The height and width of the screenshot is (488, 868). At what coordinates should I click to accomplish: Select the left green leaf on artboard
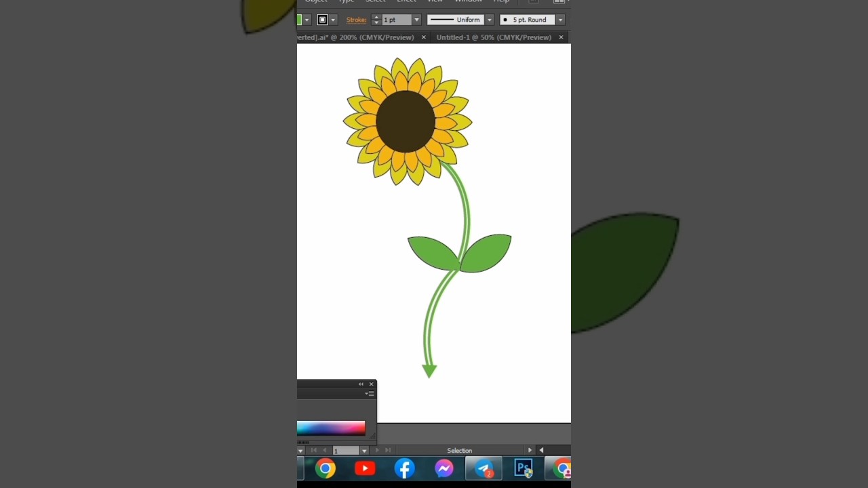coord(433,253)
